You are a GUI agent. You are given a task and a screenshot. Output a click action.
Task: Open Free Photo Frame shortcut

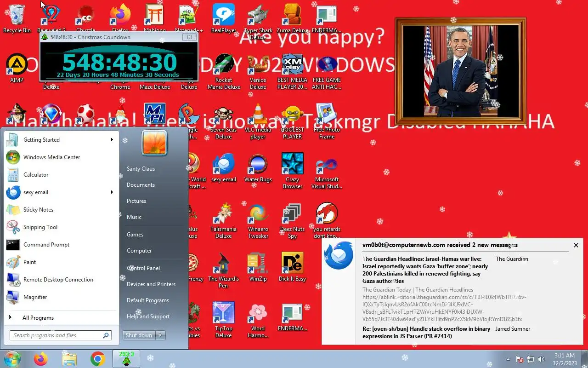point(327,121)
